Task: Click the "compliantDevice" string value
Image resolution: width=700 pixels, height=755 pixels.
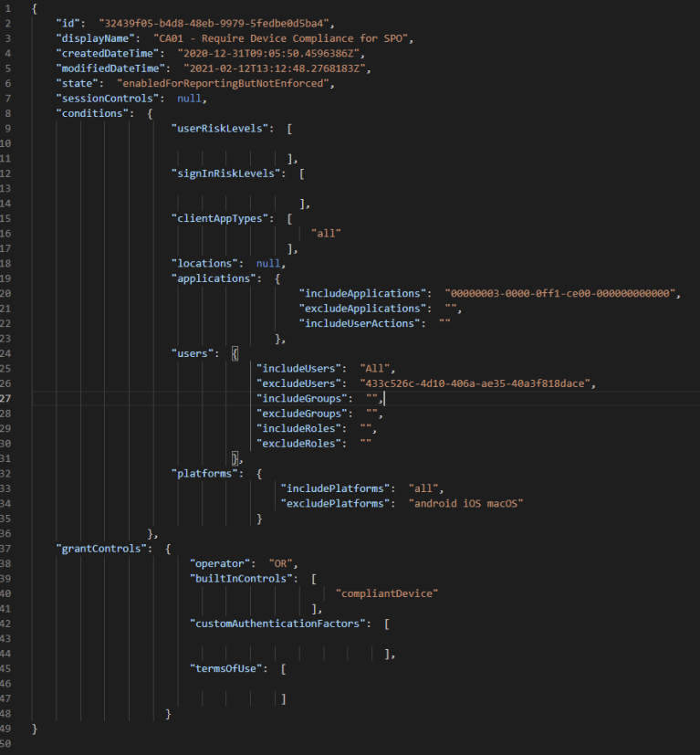Action: [387, 593]
